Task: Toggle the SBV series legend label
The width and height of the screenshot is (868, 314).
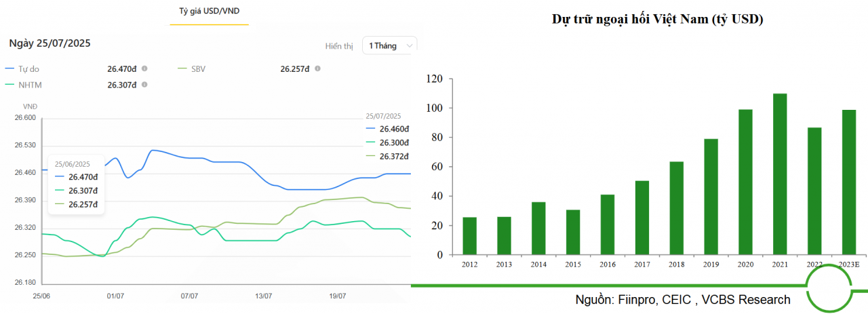Action: (x=198, y=68)
